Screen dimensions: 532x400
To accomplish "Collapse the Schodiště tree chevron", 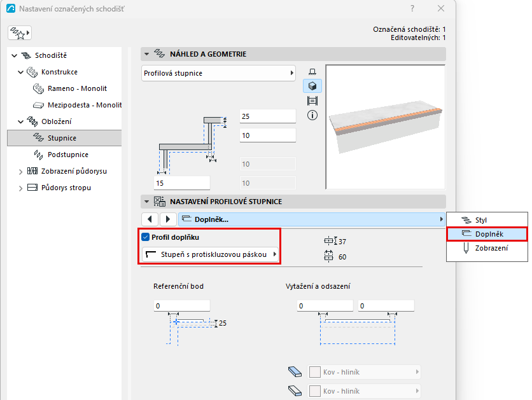I will [x=14, y=55].
